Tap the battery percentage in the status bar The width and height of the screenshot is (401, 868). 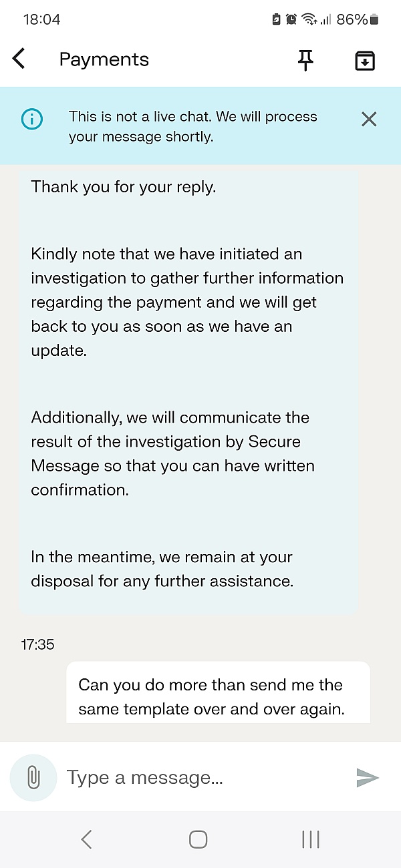[x=352, y=19]
